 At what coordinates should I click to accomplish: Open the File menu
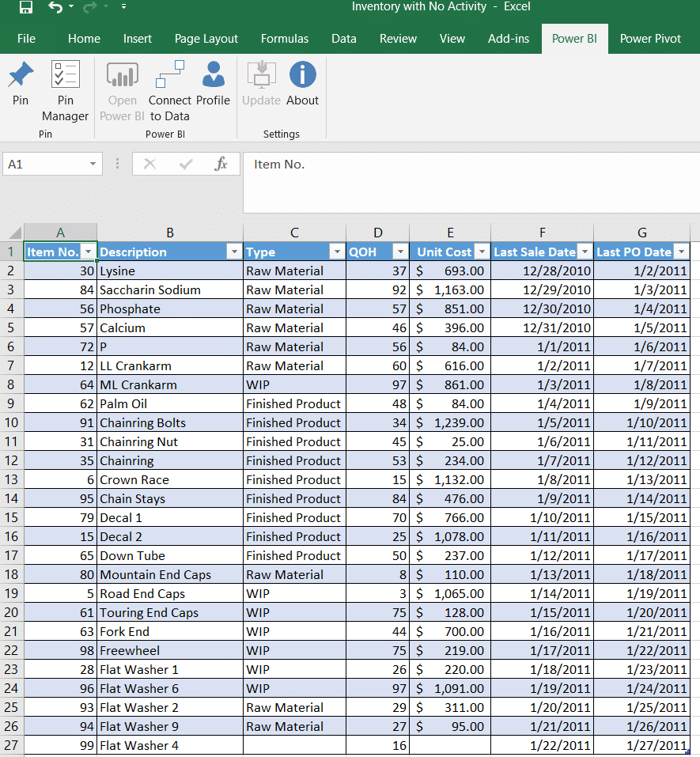(x=26, y=38)
